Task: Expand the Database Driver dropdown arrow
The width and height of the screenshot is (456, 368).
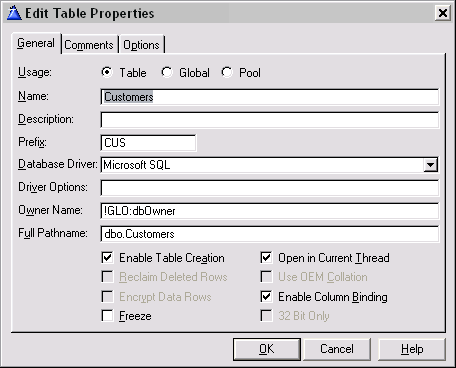Action: [x=430, y=165]
